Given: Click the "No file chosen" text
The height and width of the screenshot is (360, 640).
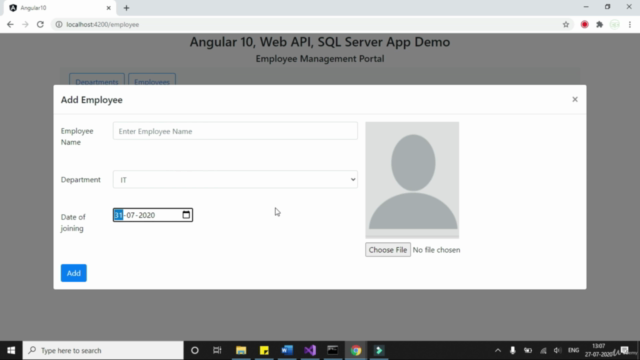Looking at the screenshot, I should (x=436, y=250).
